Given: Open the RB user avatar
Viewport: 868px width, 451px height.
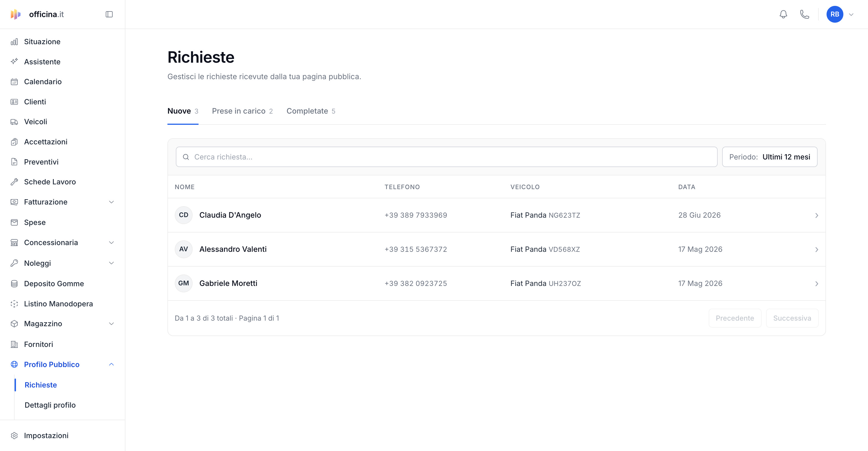Looking at the screenshot, I should coord(835,14).
